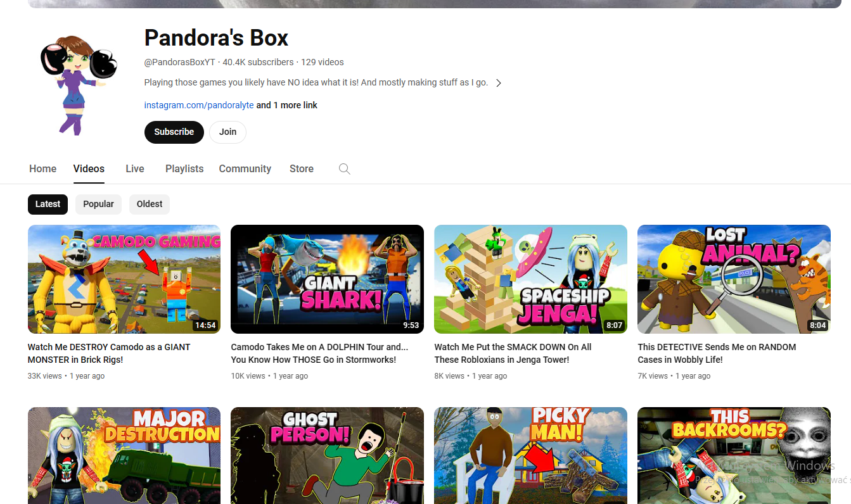
Task: Click the 8:07 duration badge
Action: pyautogui.click(x=615, y=325)
